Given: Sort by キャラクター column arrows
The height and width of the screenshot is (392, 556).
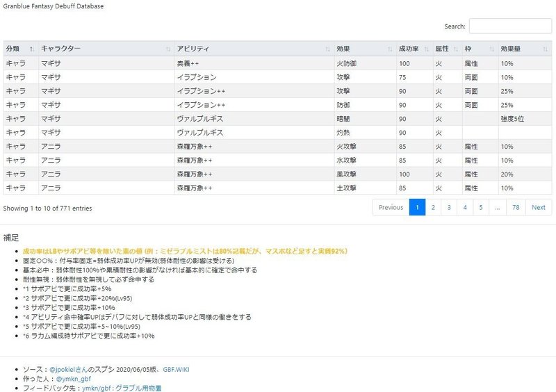Looking at the screenshot, I should pos(168,49).
